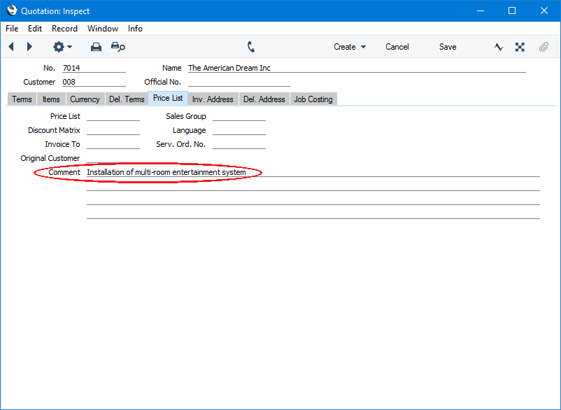Viewport: 561px width, 410px height.
Task: Click the Save button
Action: pos(448,47)
